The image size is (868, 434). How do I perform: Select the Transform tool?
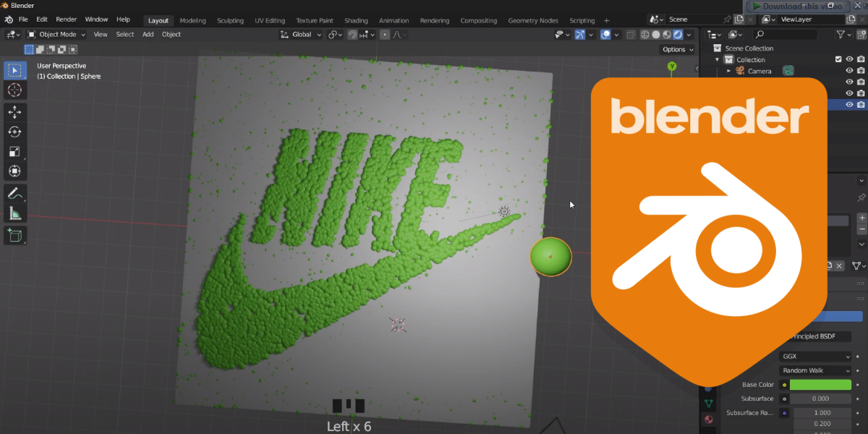pos(14,171)
